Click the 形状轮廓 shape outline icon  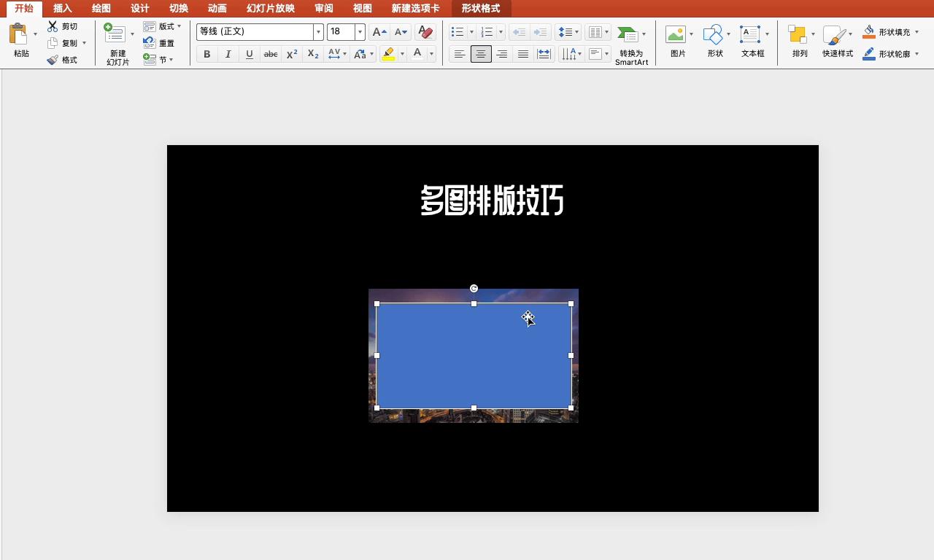[868, 53]
